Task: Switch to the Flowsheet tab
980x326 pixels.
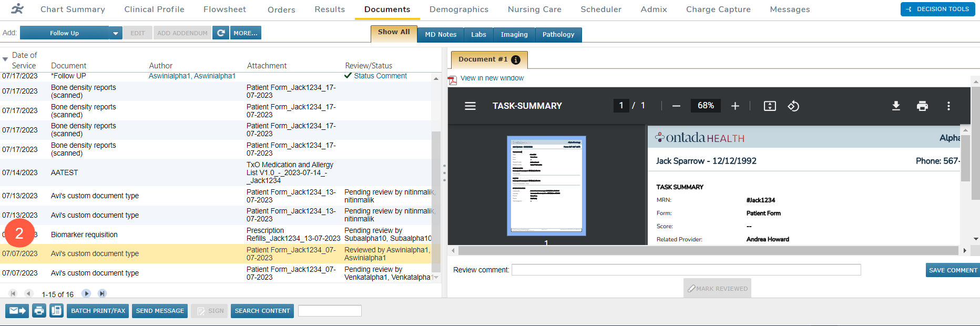Action: tap(224, 9)
